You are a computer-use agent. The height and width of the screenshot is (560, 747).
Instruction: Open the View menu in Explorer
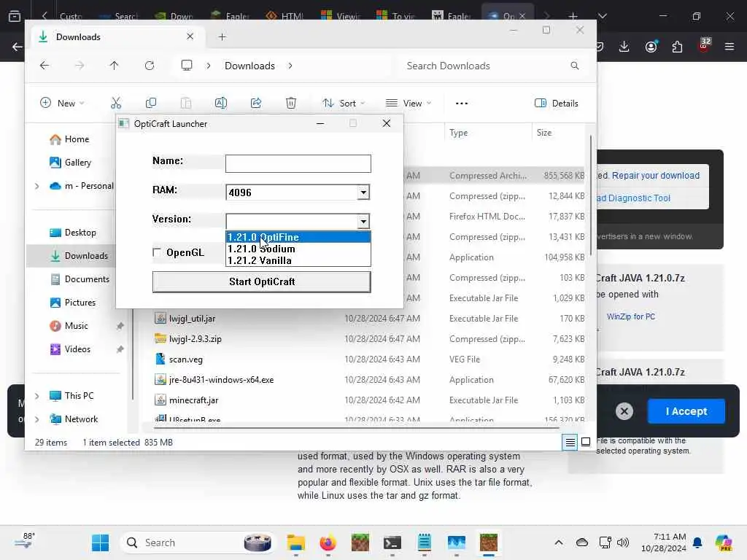(x=409, y=104)
